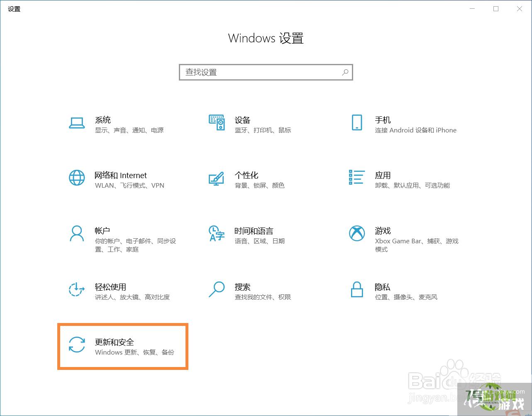Click the text 你的帐户、电子邮件、同步设置、工作、家庭
Screen dimensions: 532x416
(x=136, y=245)
